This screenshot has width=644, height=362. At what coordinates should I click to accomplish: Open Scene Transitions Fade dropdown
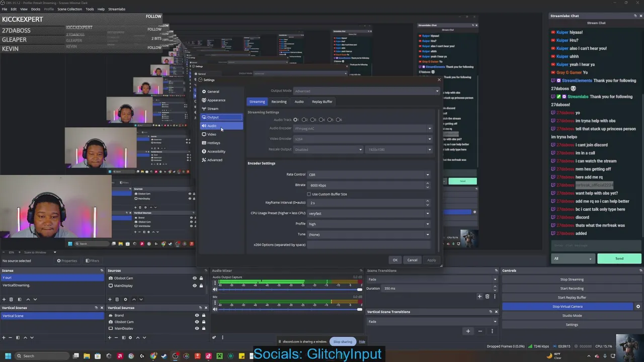[432, 279]
